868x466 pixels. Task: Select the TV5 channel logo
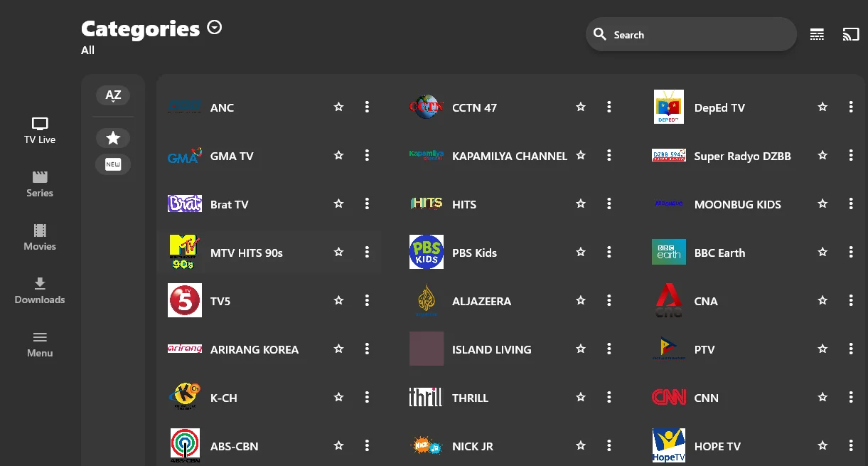(x=185, y=300)
